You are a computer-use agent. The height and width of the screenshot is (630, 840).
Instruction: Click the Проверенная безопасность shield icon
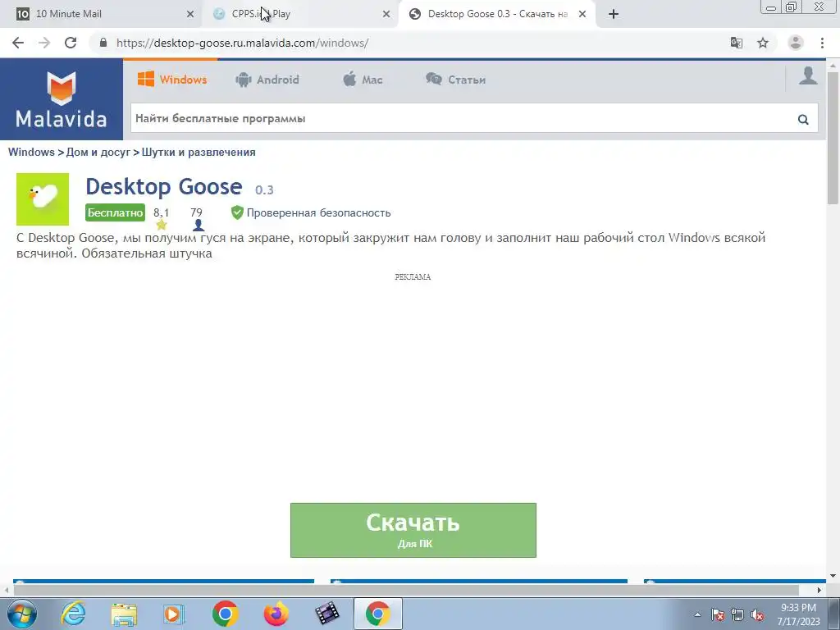tap(237, 212)
